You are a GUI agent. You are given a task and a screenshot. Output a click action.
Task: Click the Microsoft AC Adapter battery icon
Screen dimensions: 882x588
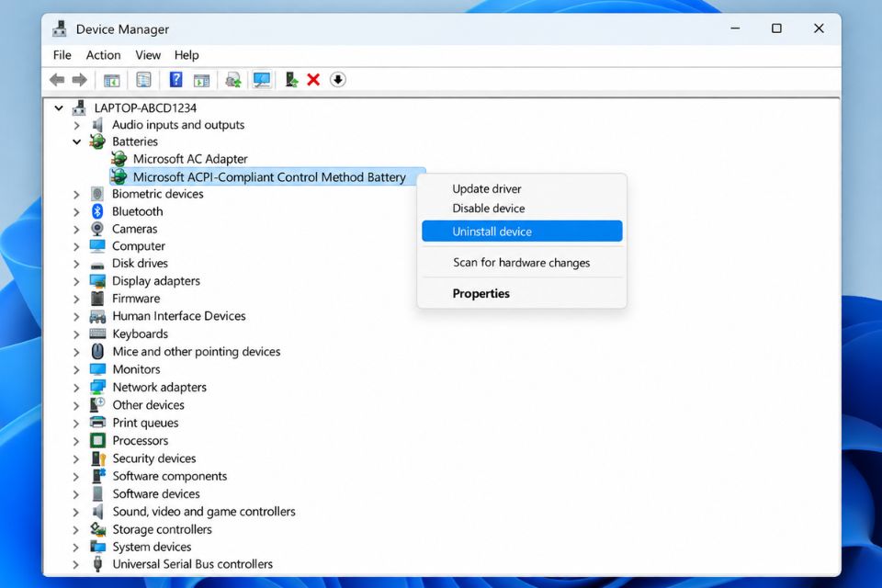tap(119, 159)
